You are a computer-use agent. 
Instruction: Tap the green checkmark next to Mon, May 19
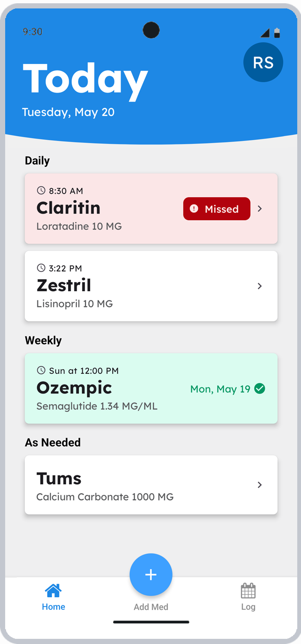pyautogui.click(x=260, y=388)
